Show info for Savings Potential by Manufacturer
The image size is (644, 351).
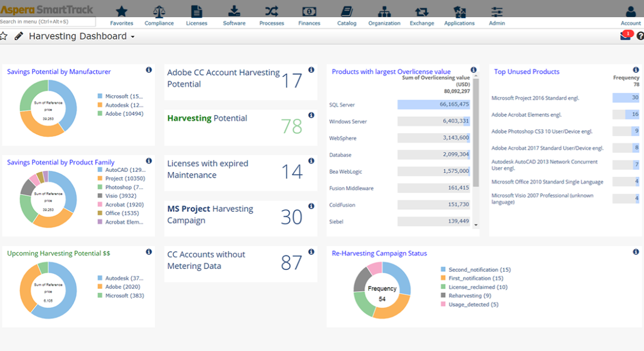[149, 70]
